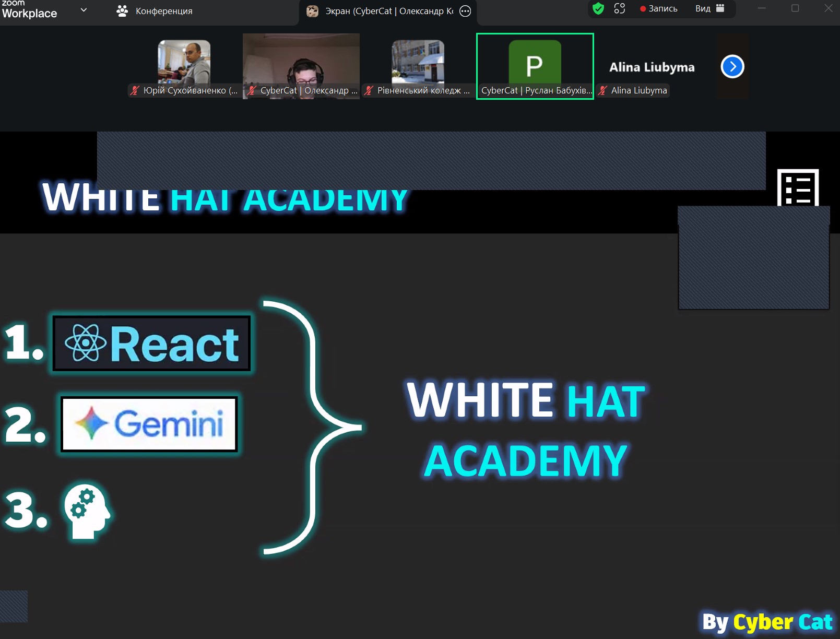The image size is (840, 639).
Task: Click muted mic icon next to Рівненський коледж
Action: [369, 90]
